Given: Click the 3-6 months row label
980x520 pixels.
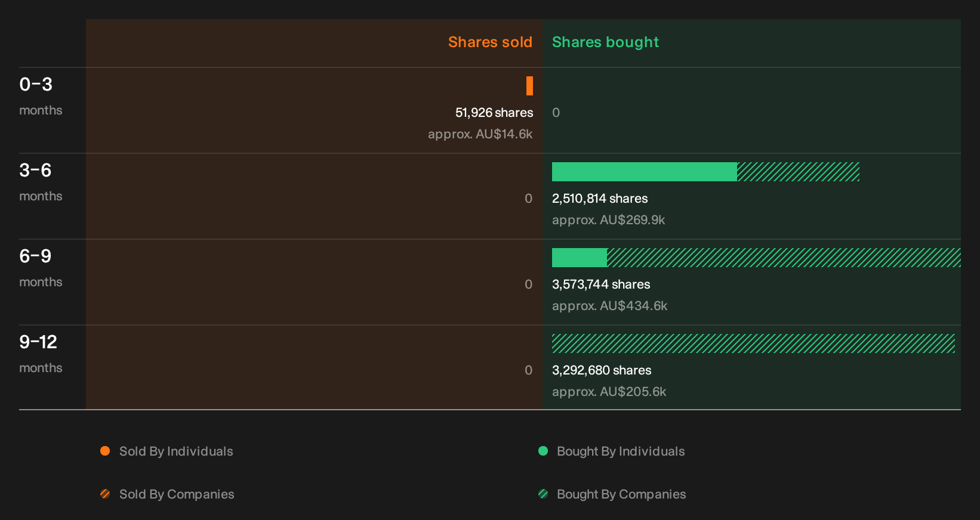Looking at the screenshot, I should pyautogui.click(x=41, y=182).
